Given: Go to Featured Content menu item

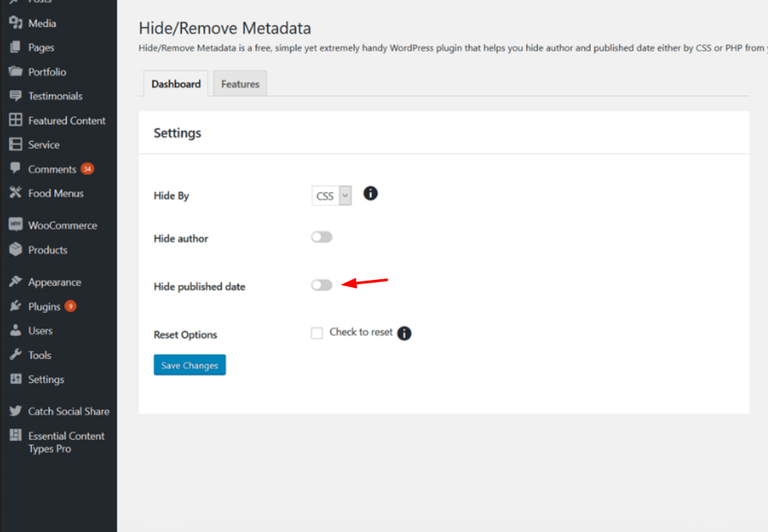Looking at the screenshot, I should (67, 120).
